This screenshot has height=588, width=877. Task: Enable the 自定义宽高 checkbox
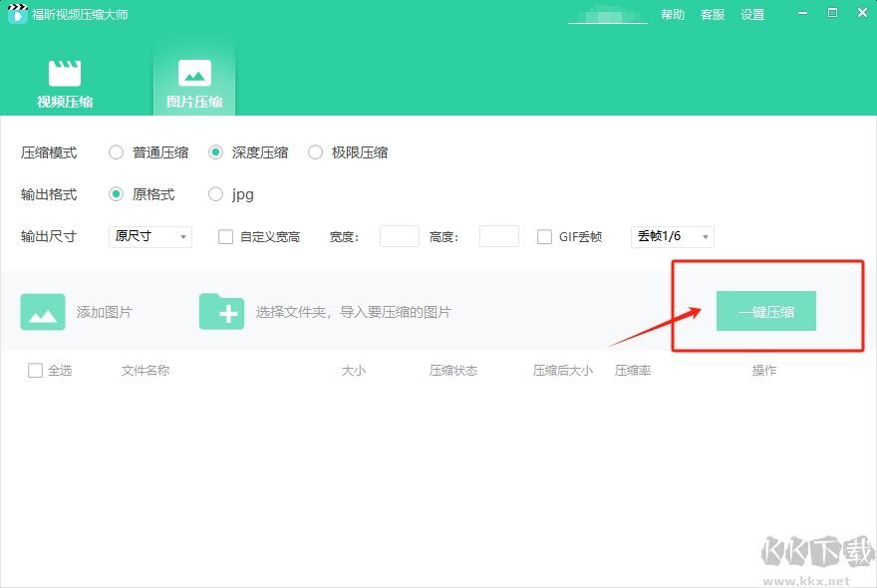tap(225, 237)
